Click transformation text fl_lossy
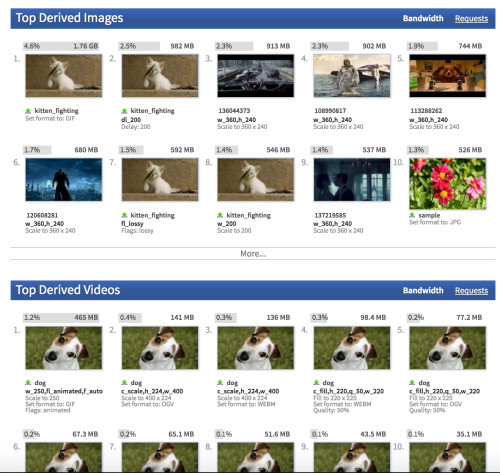The height and width of the screenshot is (473, 500). click(x=132, y=223)
